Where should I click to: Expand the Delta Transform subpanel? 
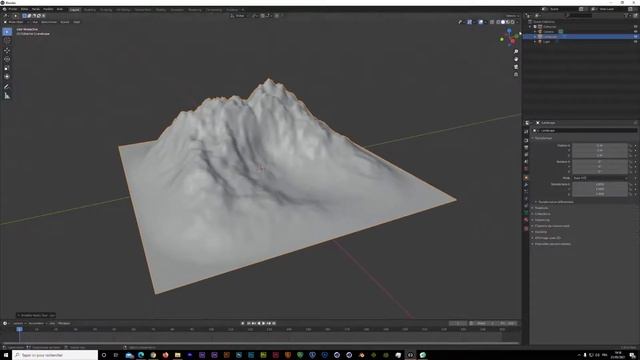click(556, 202)
